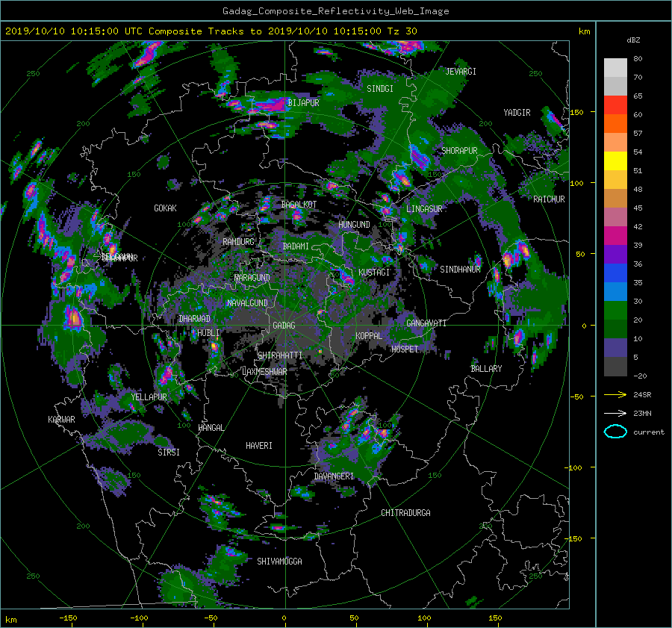This screenshot has height=628, width=672.
Task: Click the NAVALGUND city label
Action: 247,303
